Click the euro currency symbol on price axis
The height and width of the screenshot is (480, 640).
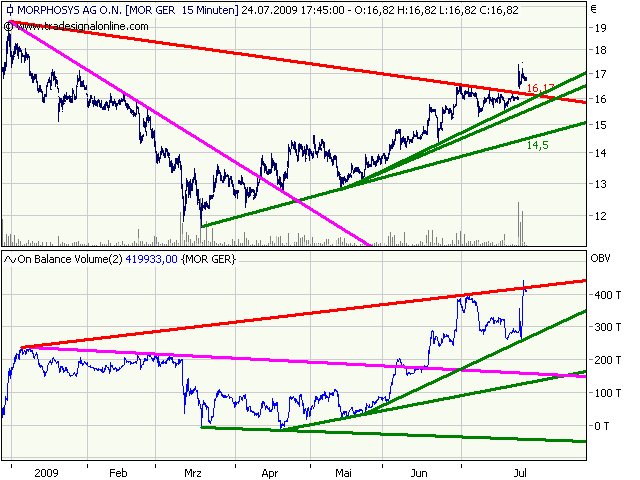pos(593,9)
